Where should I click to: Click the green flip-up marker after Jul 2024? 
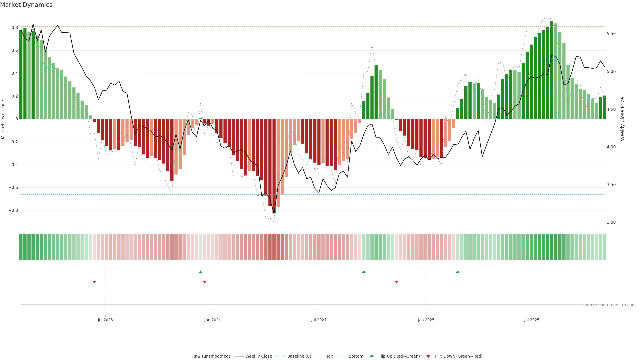pyautogui.click(x=364, y=272)
